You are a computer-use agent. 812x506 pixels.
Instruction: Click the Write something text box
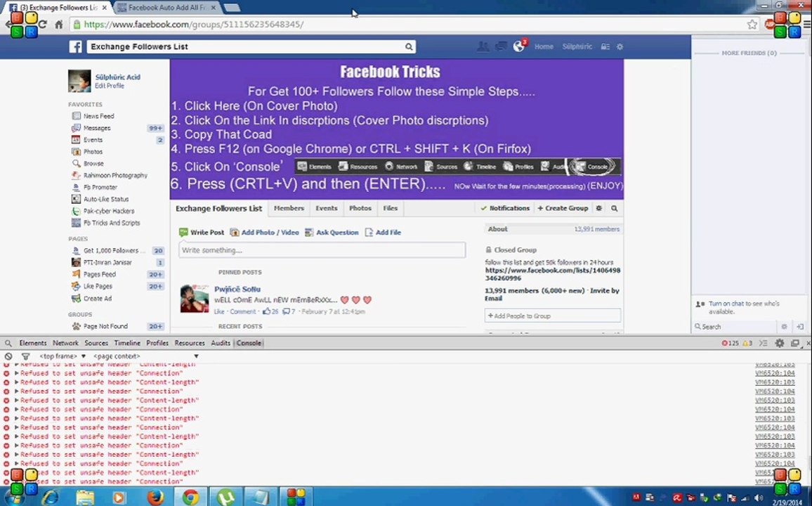click(x=322, y=250)
